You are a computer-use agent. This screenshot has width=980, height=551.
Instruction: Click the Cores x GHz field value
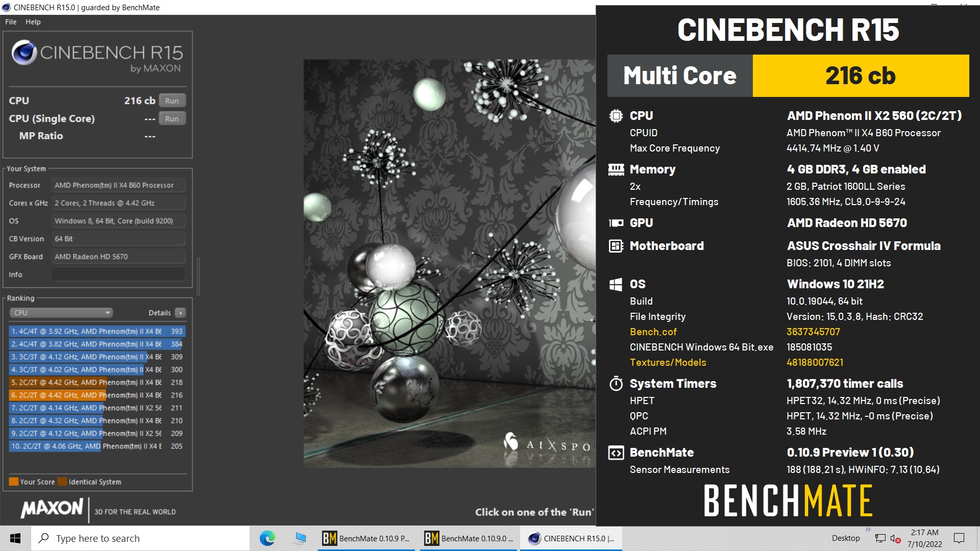[118, 203]
